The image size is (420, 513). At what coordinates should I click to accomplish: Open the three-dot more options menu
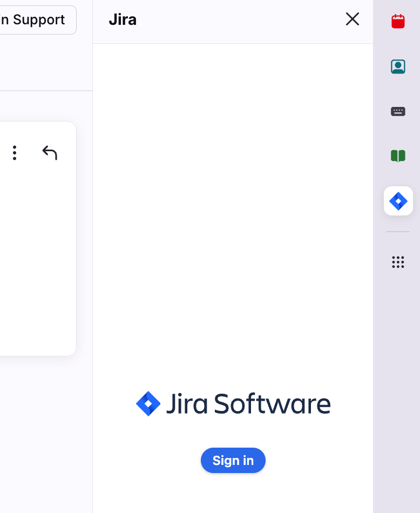(x=15, y=153)
